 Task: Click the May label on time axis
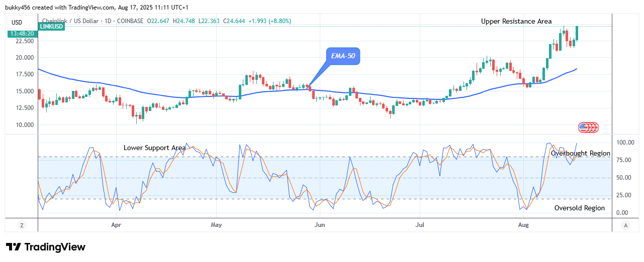click(217, 226)
